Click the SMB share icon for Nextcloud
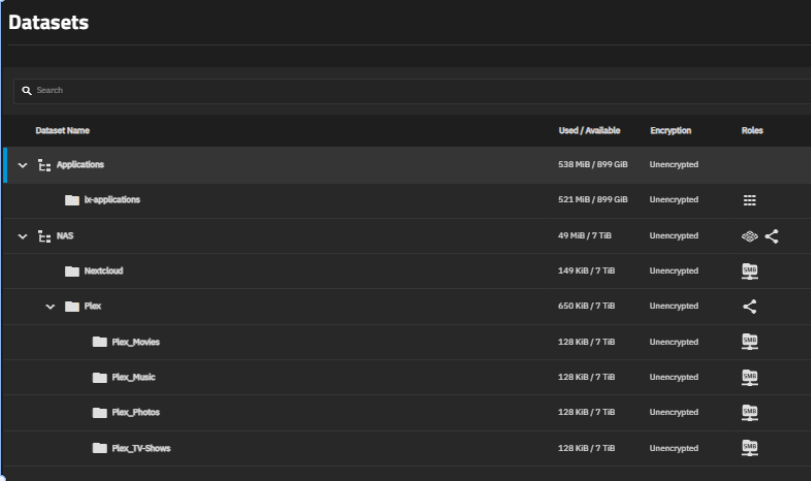Viewport: 811px width, 481px height. [749, 271]
